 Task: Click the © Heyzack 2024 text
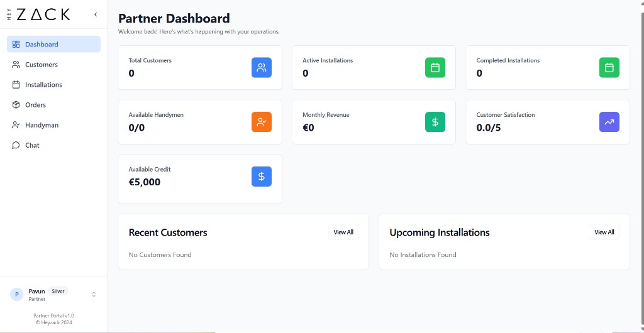click(x=54, y=322)
